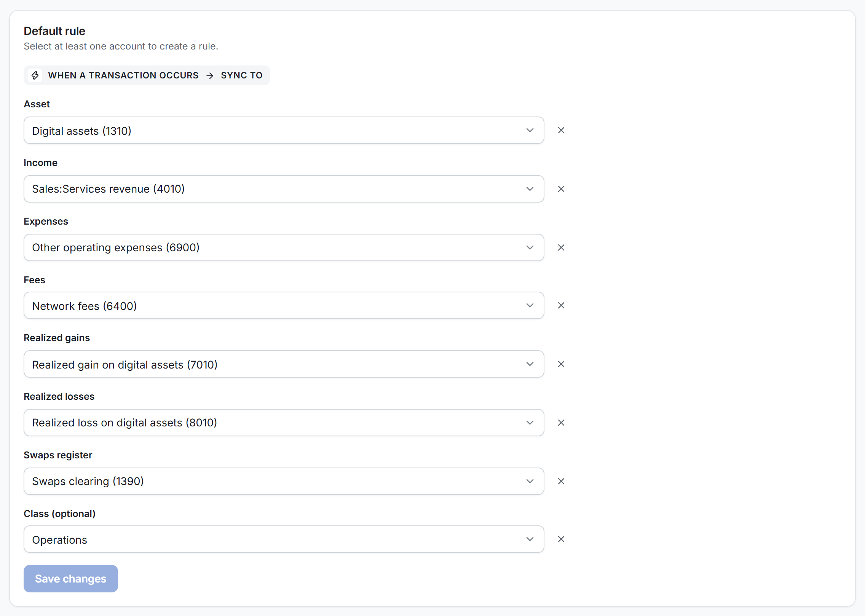The image size is (865, 616).
Task: Click the 'Class (optional)' field label
Action: [60, 514]
